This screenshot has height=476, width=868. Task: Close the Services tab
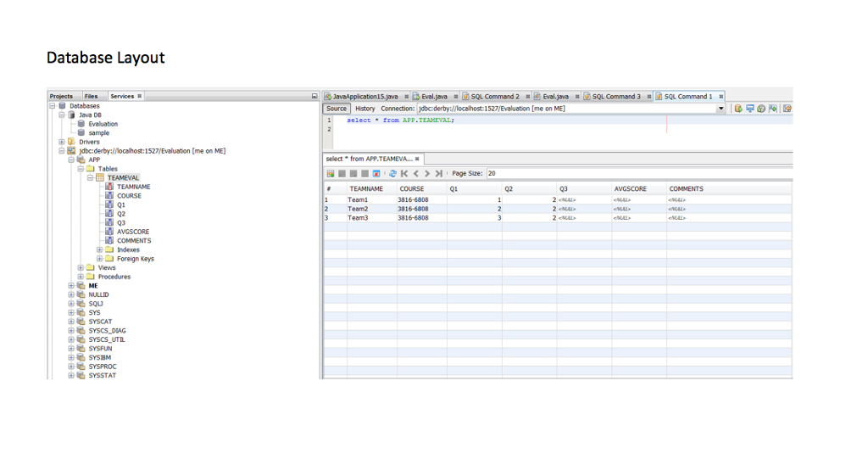140,96
